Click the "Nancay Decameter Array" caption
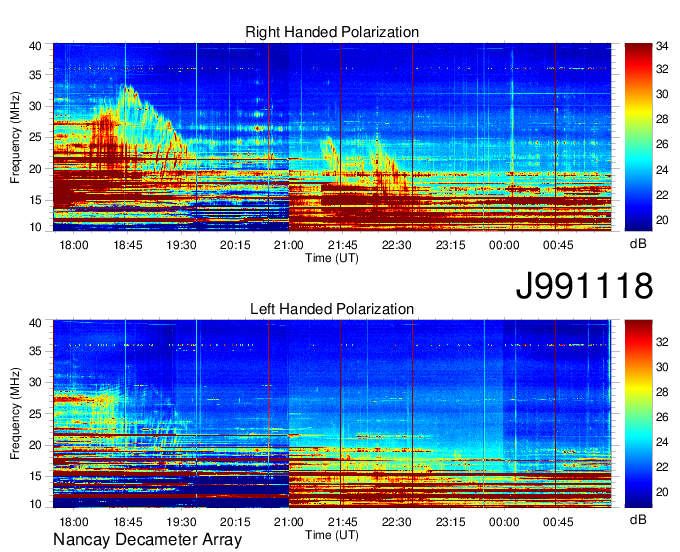The width and height of the screenshot is (680, 552). point(147,540)
